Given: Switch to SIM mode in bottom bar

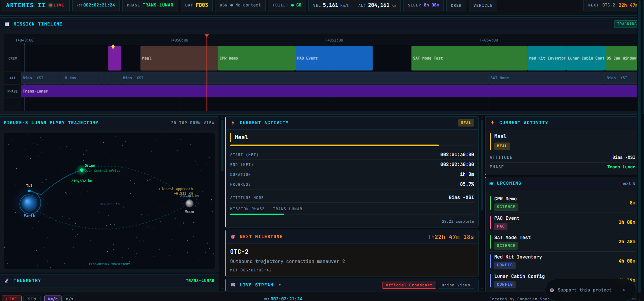Looking at the screenshot, I should tap(32, 299).
